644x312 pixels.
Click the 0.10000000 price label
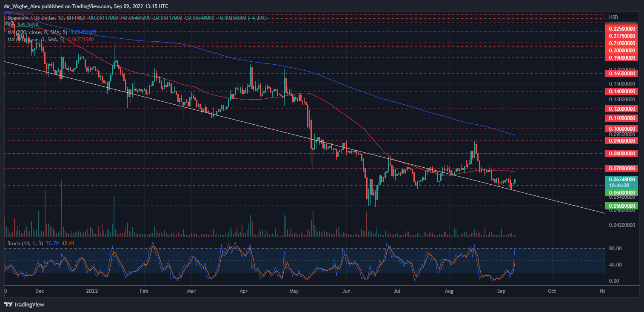pyautogui.click(x=622, y=129)
